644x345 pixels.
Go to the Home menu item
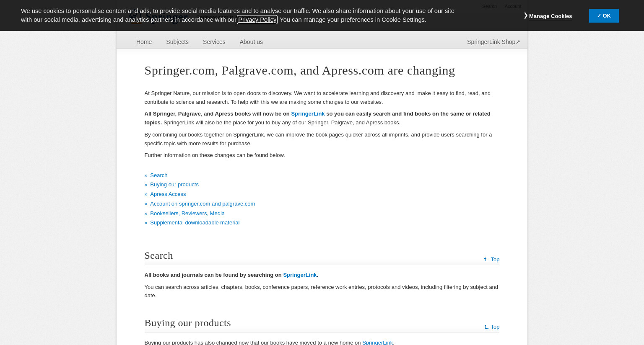(x=144, y=42)
